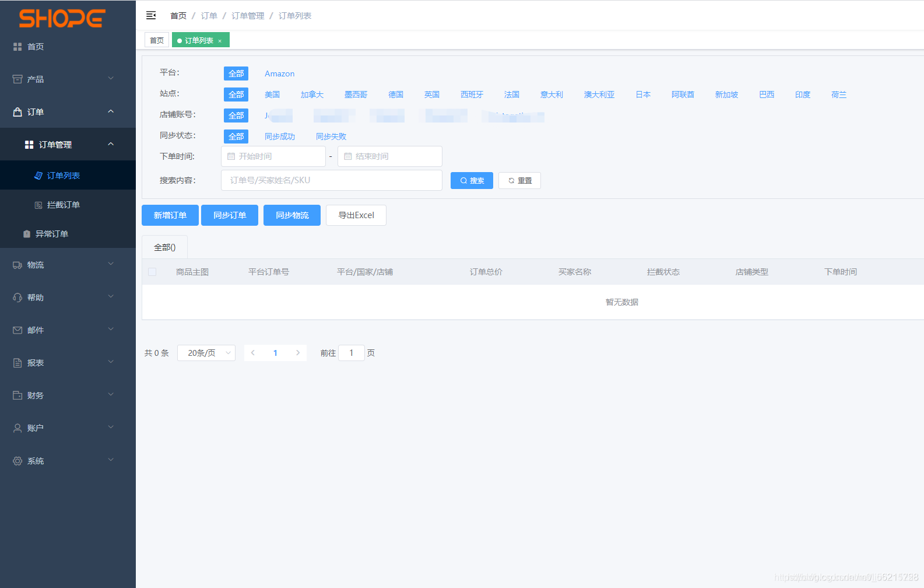Screen dimensions: 924x588
Task: Click the 同步订单 button
Action: pyautogui.click(x=230, y=215)
